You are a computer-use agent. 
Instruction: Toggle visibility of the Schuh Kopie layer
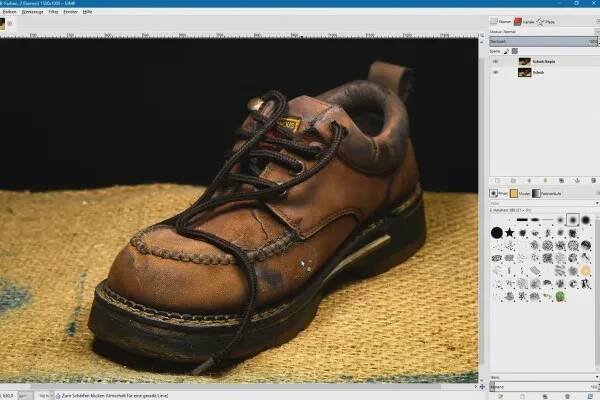tap(495, 62)
